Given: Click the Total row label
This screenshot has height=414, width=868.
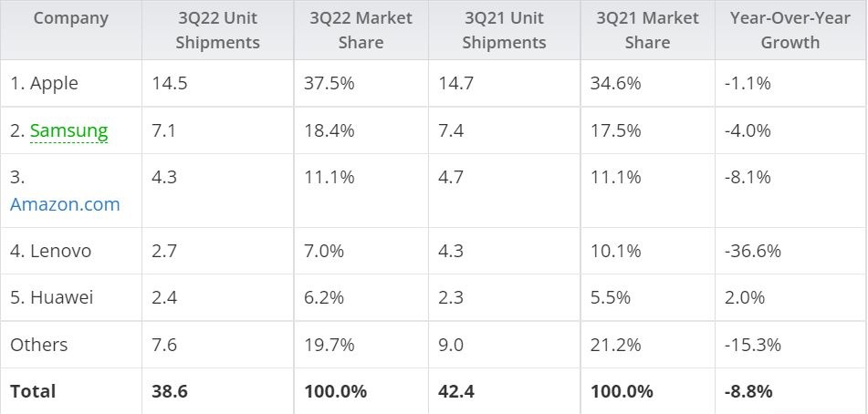Looking at the screenshot, I should click(33, 391).
